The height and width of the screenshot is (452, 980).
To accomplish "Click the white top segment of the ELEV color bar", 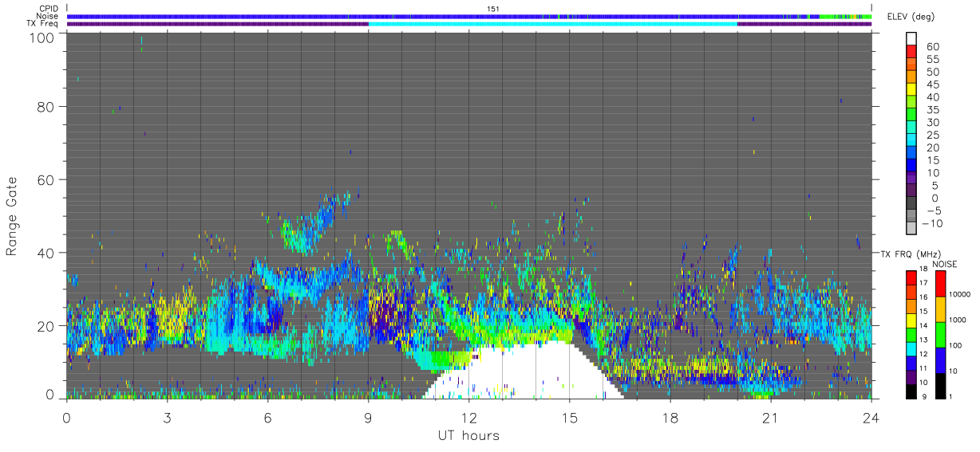I will [913, 37].
